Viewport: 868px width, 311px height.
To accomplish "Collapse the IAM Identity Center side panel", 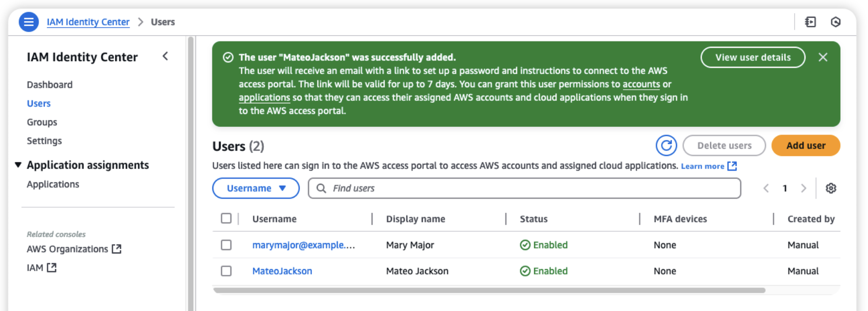I will coord(165,57).
